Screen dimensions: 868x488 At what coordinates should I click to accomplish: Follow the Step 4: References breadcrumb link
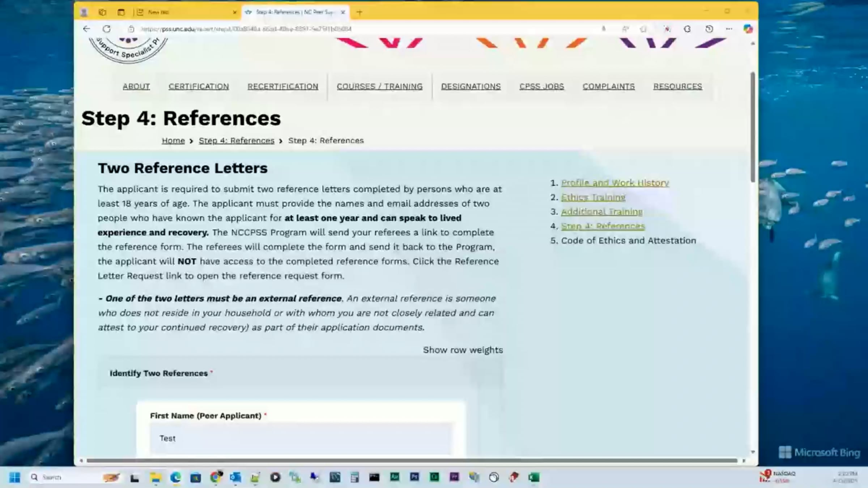tap(237, 141)
